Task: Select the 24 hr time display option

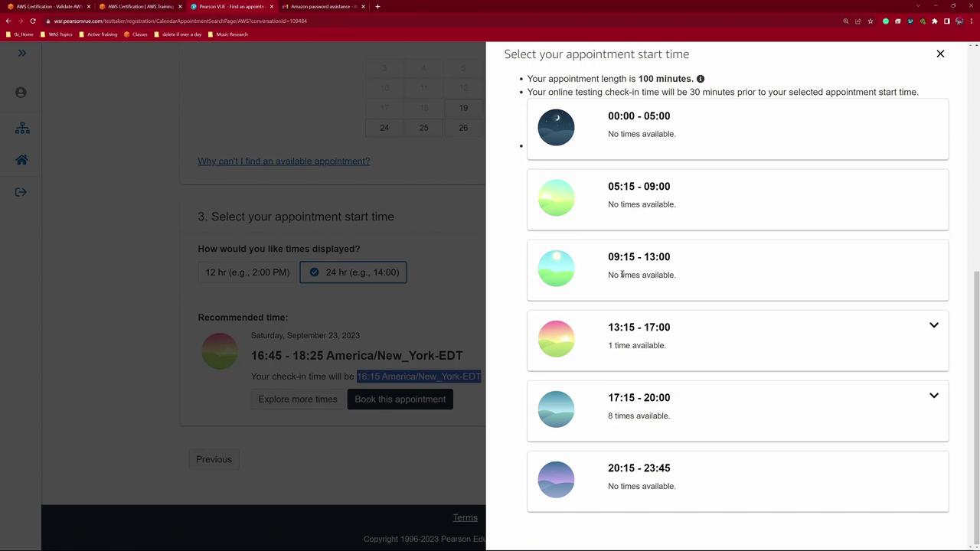Action: tap(354, 272)
